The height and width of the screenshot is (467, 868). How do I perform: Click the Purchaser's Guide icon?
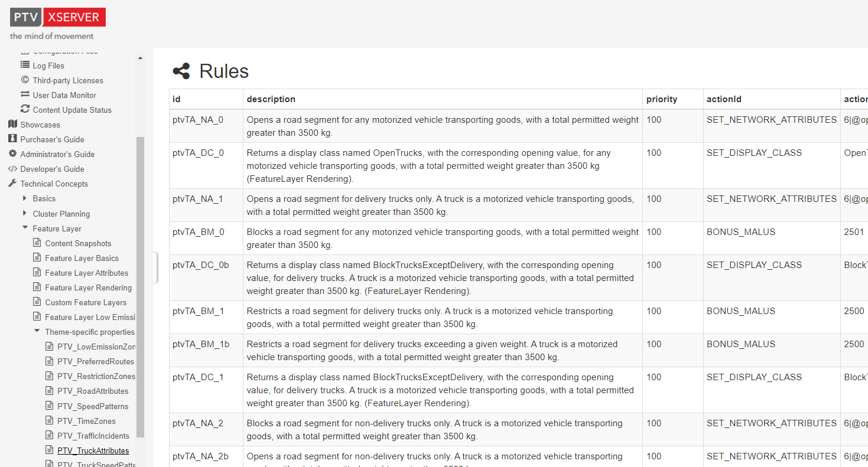pos(12,139)
